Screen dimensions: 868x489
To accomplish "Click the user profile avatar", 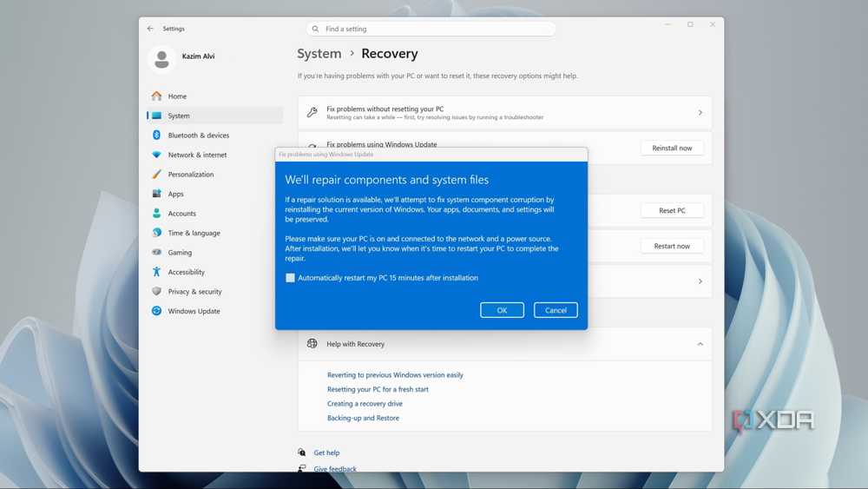I will 162,59.
